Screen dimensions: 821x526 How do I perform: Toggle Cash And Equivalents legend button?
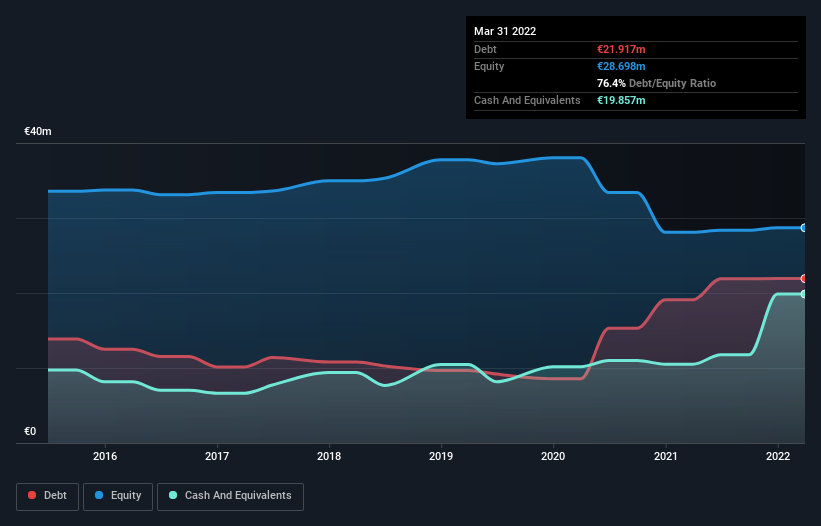[230, 495]
